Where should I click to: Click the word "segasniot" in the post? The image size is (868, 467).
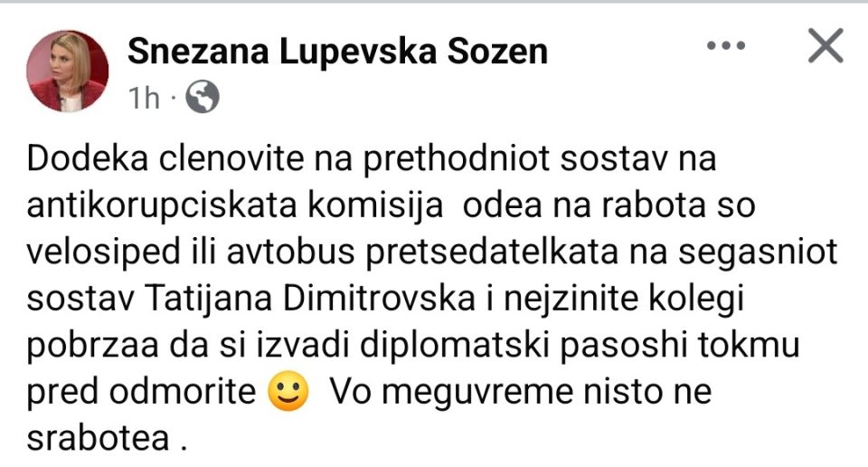[x=758, y=253]
